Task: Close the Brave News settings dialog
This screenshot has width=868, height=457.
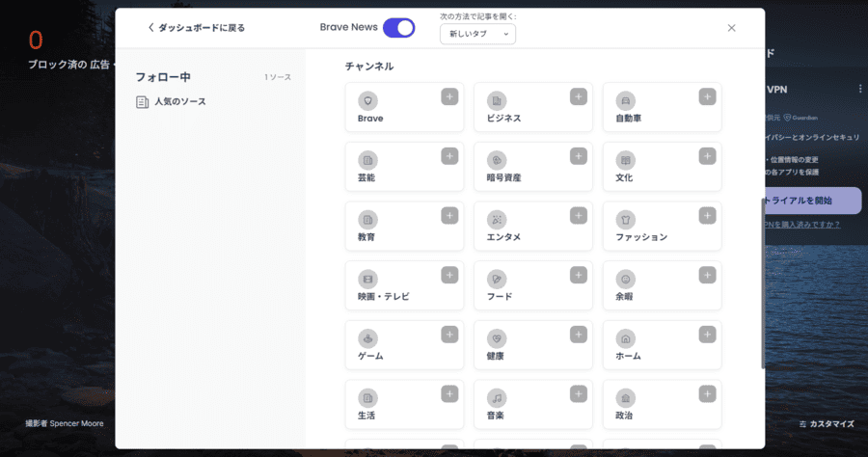Action: pos(731,28)
